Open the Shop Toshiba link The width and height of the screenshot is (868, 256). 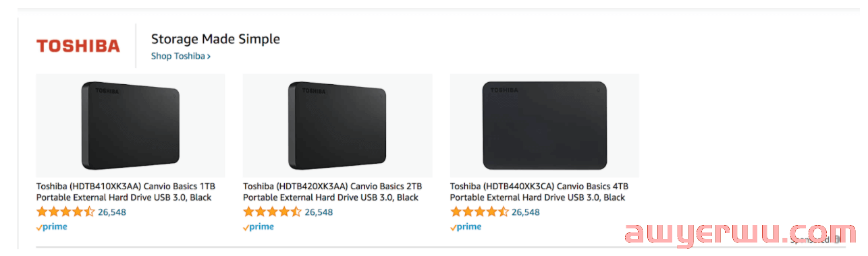pos(181,56)
